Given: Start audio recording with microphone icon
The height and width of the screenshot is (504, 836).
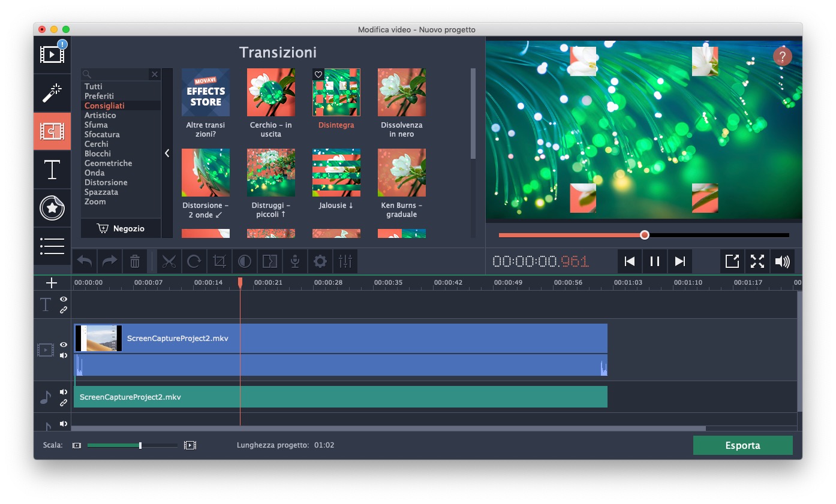Looking at the screenshot, I should pos(295,261).
